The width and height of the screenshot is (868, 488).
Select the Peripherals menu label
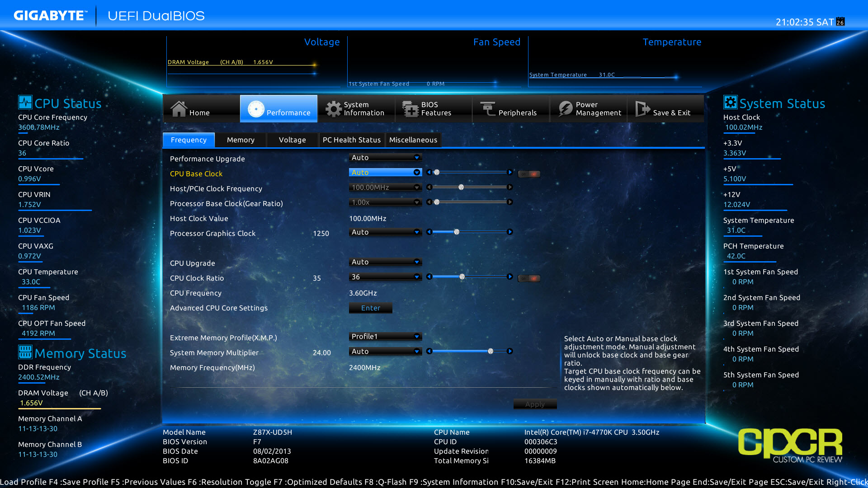click(x=518, y=113)
